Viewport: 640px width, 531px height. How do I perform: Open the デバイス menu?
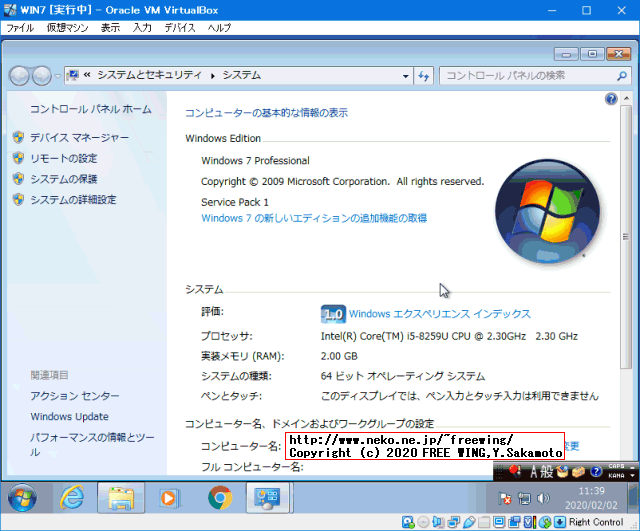click(x=180, y=28)
